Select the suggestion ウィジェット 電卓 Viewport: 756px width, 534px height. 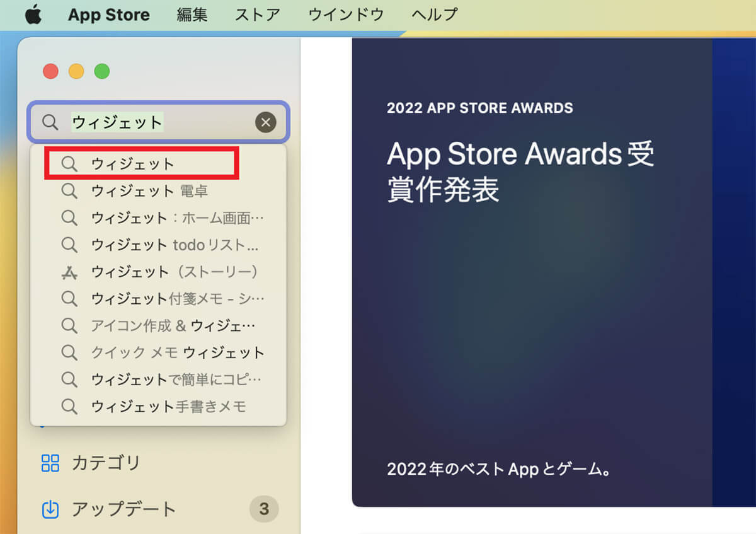158,191
